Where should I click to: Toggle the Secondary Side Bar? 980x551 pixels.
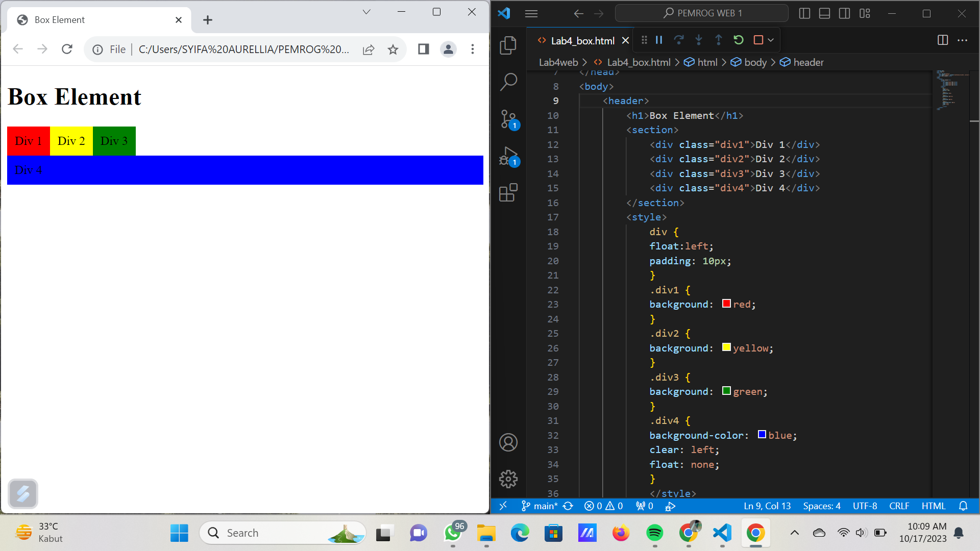pos(844,13)
